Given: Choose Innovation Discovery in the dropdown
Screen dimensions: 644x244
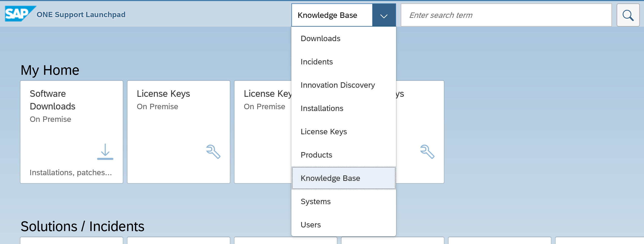Looking at the screenshot, I should click(337, 85).
